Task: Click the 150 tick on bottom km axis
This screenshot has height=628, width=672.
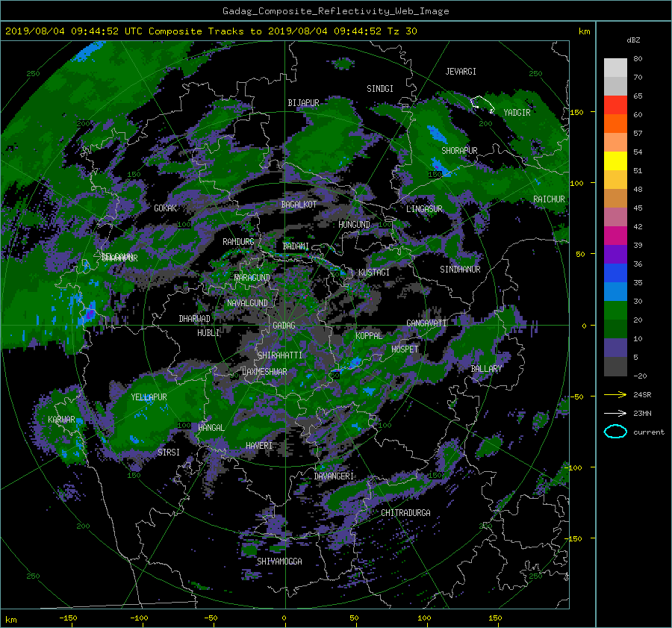Action: 495,618
